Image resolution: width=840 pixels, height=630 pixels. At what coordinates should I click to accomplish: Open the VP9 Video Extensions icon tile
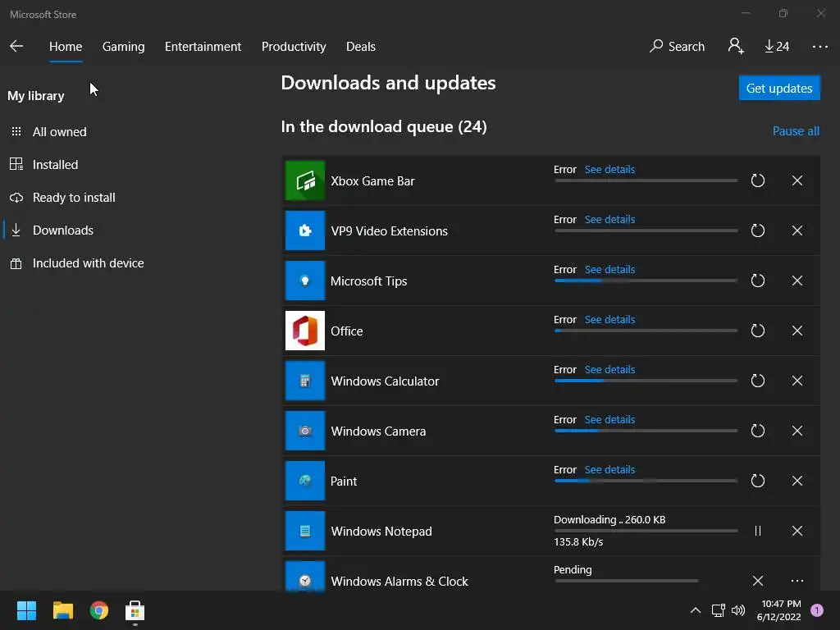305,231
